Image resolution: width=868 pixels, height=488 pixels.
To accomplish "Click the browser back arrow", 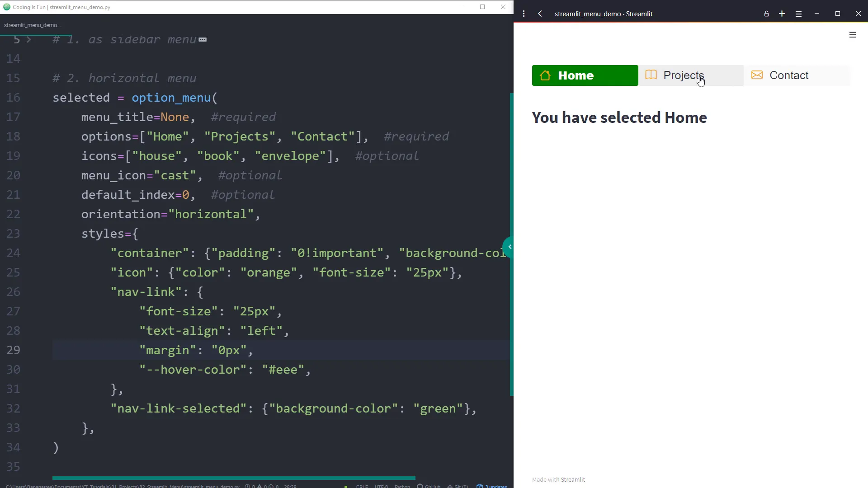I will 540,14.
